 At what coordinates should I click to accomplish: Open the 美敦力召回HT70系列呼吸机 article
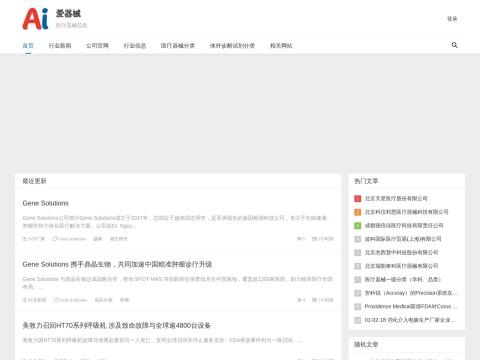[x=117, y=325]
